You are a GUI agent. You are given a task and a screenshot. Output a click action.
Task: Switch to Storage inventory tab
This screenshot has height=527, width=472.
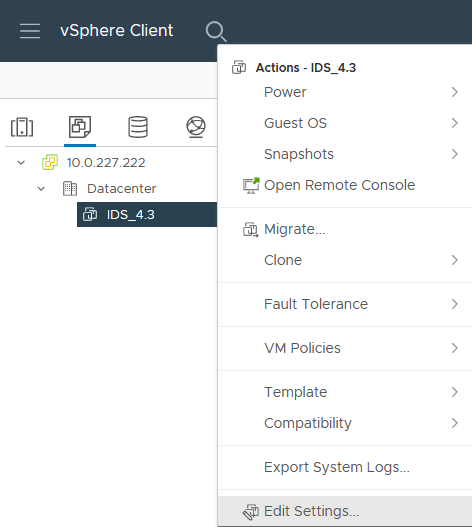point(138,127)
